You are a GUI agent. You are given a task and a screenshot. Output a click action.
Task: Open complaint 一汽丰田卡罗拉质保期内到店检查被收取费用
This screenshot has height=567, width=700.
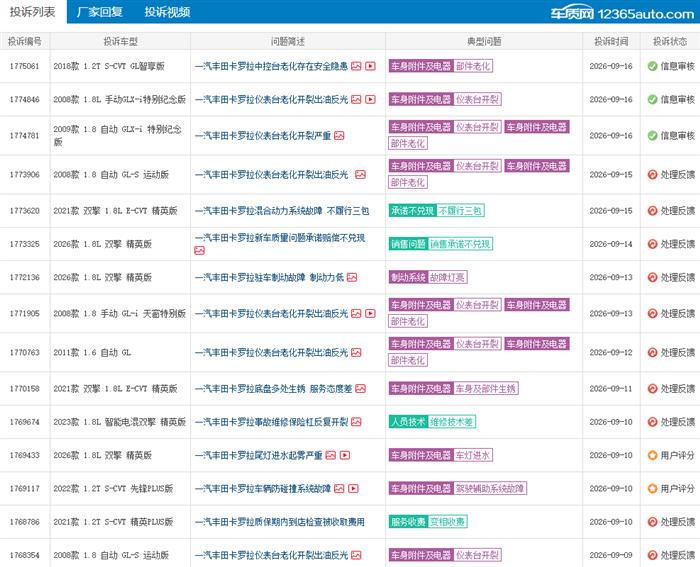coord(279,522)
